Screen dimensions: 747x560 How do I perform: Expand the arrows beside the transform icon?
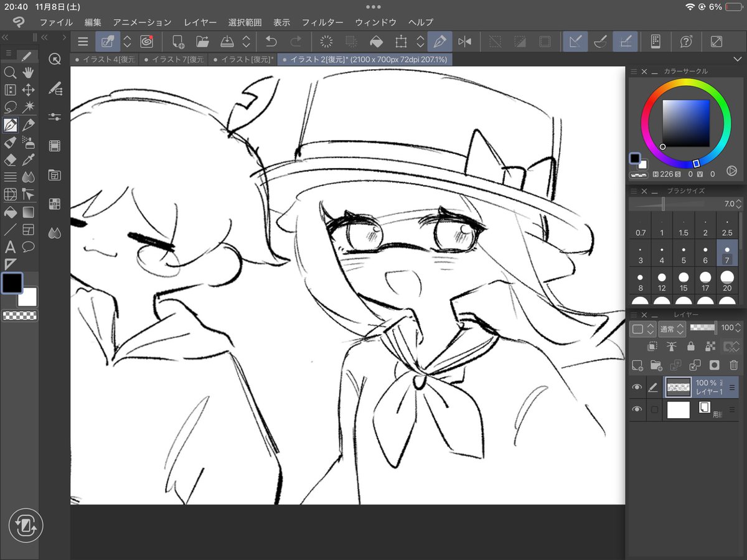point(420,42)
